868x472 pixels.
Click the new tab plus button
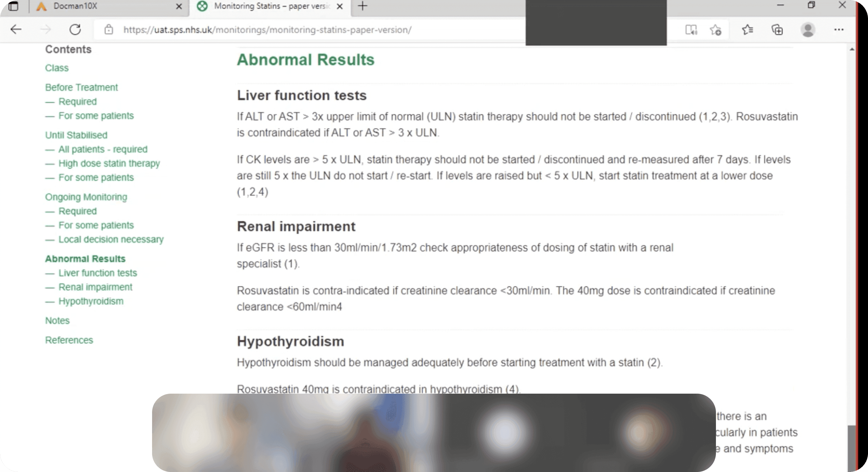coord(362,6)
